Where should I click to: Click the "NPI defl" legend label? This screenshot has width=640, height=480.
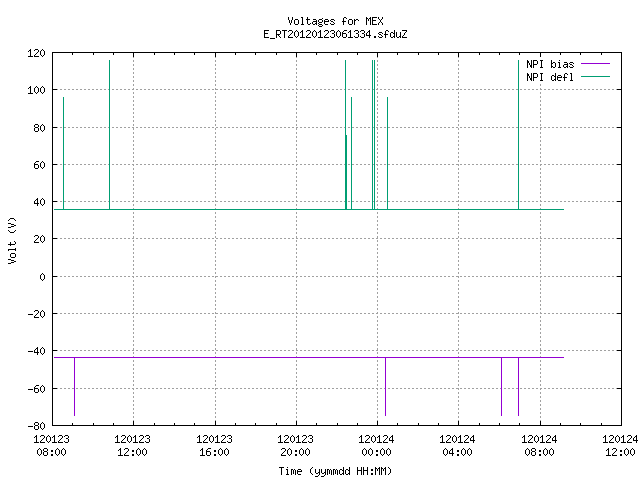point(550,77)
